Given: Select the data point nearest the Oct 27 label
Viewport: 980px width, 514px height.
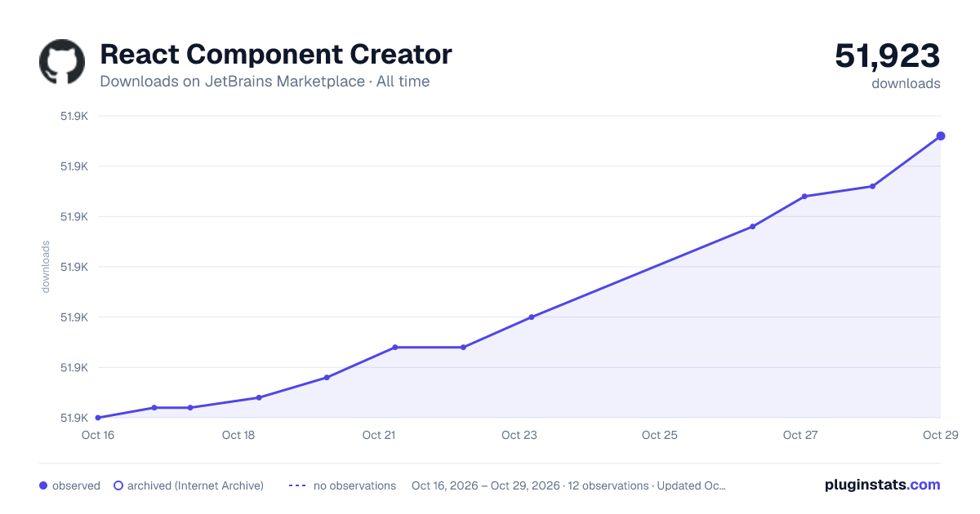Looking at the screenshot, I should 804,197.
